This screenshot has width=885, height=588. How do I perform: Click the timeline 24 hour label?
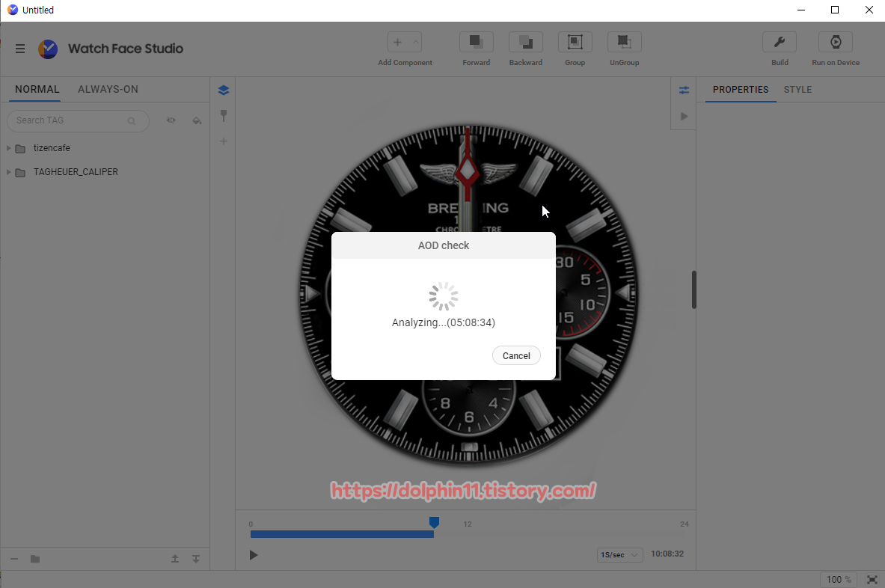tap(684, 524)
